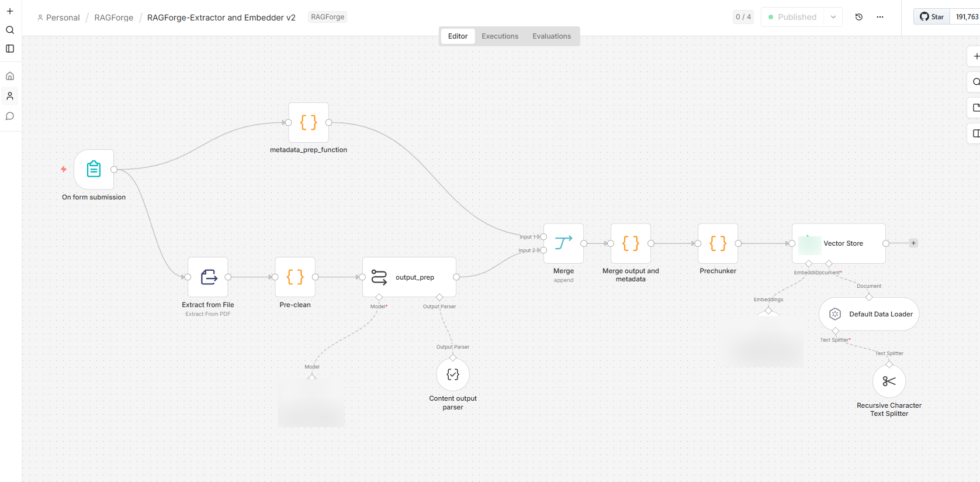This screenshot has width=980, height=482.
Task: Switch to the Executions tab
Action: [x=500, y=36]
